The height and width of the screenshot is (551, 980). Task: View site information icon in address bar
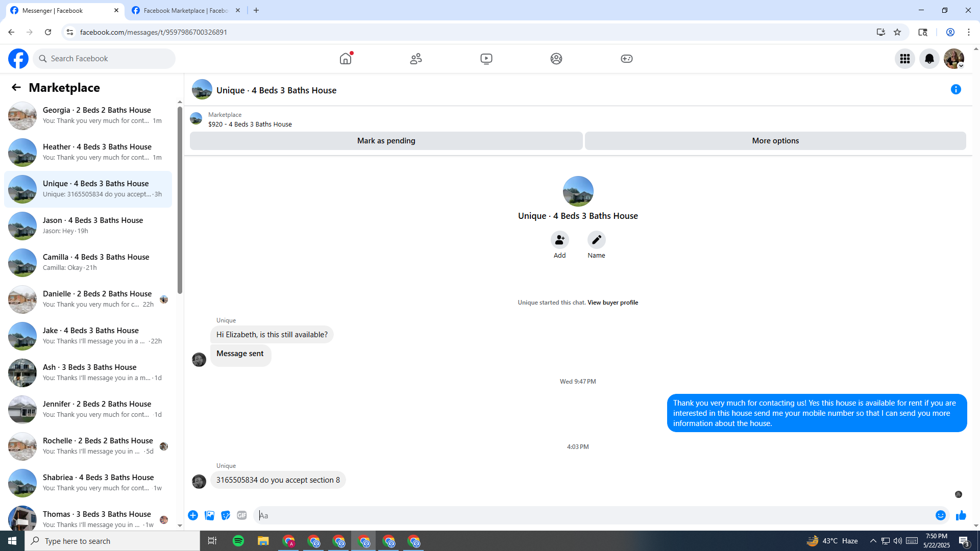(x=70, y=32)
